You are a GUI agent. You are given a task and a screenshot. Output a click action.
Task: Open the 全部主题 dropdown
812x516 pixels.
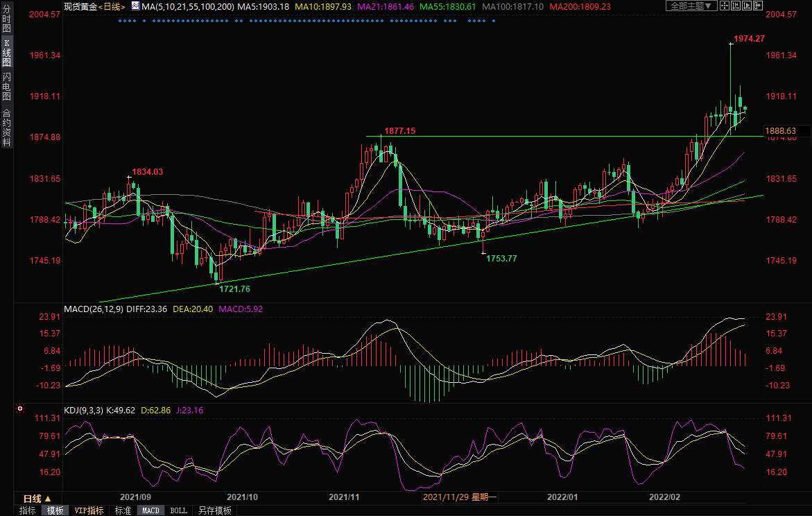tap(690, 6)
